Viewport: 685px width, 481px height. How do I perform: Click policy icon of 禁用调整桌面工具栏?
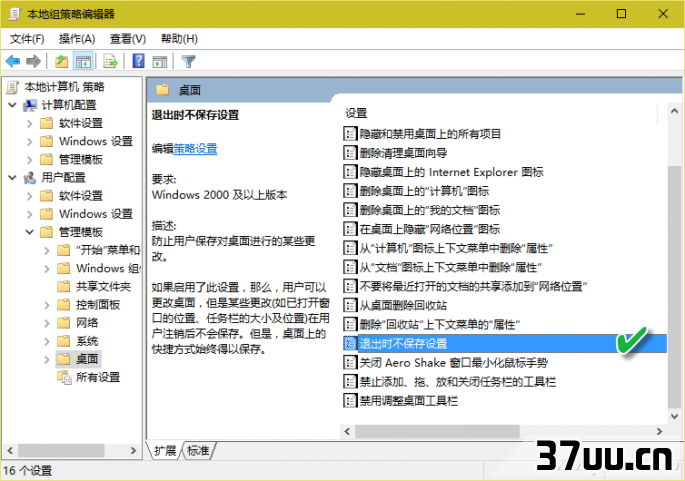(349, 400)
